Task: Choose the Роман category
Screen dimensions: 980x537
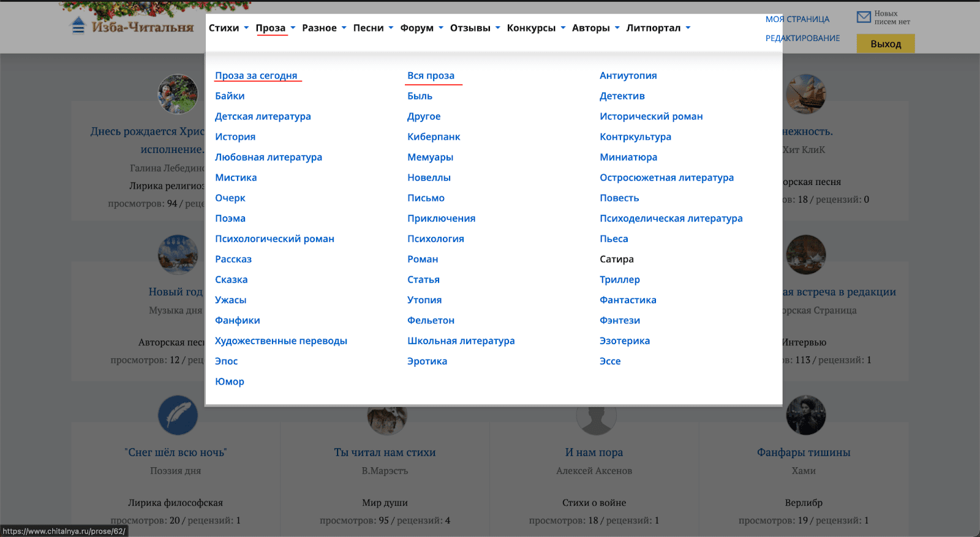Action: click(423, 259)
